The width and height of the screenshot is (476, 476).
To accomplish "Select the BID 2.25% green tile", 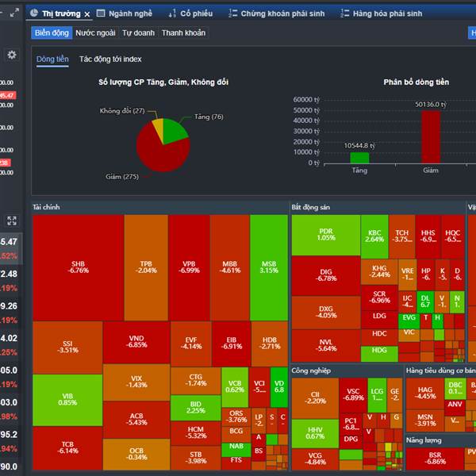I will point(195,408).
